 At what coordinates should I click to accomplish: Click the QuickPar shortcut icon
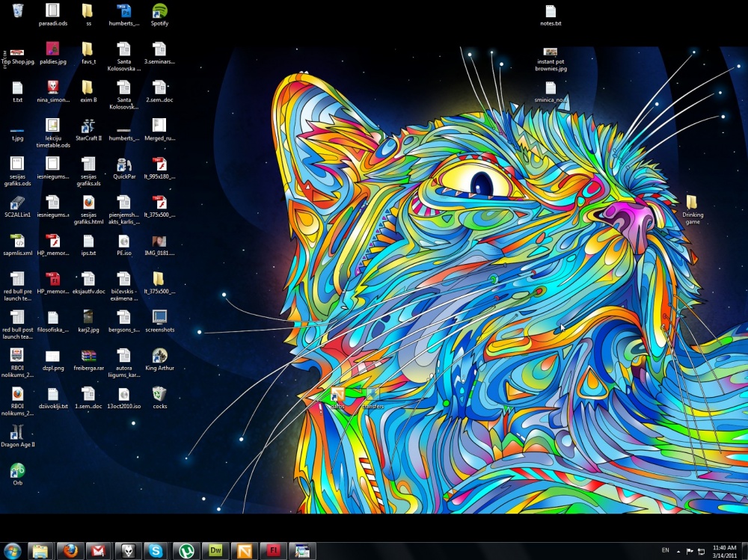tap(124, 164)
